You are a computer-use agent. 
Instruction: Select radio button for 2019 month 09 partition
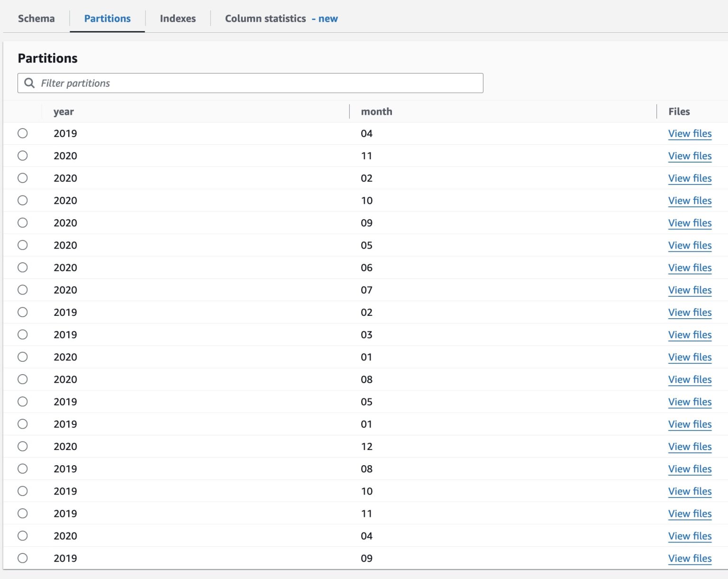pos(23,558)
